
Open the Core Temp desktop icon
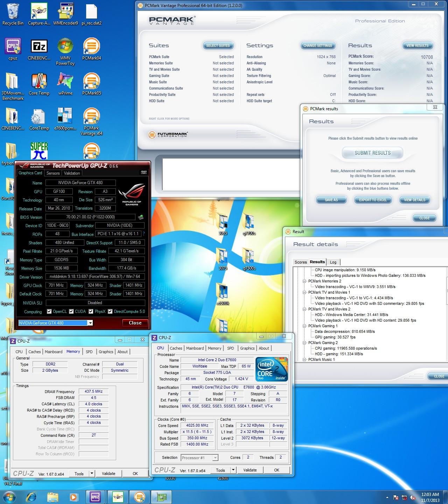(39, 84)
